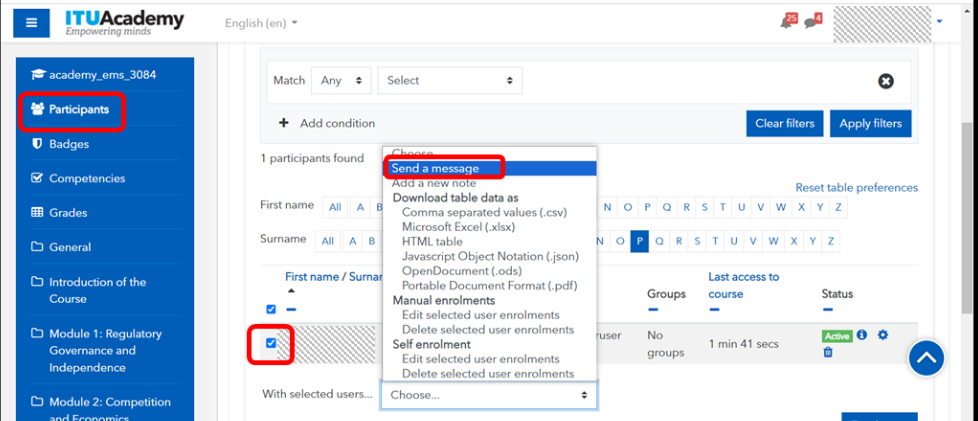This screenshot has height=421, width=978.
Task: Open the Match Any dropdown
Action: click(341, 81)
